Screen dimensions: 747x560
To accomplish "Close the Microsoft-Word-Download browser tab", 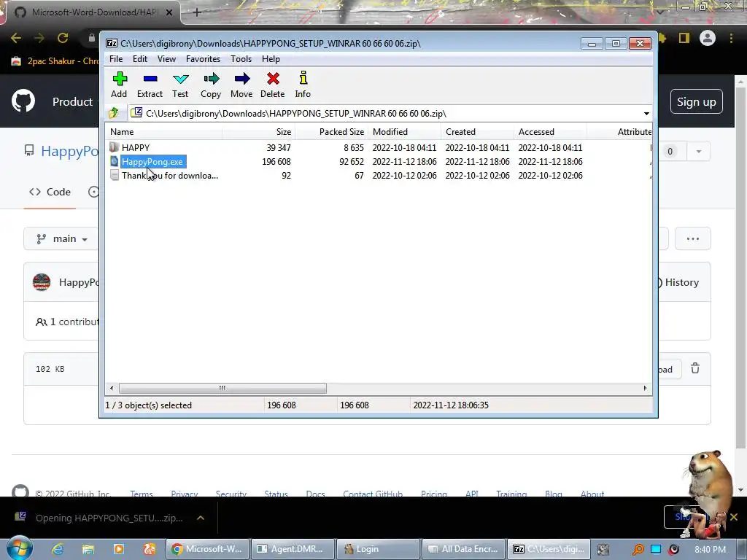I will 169,12.
